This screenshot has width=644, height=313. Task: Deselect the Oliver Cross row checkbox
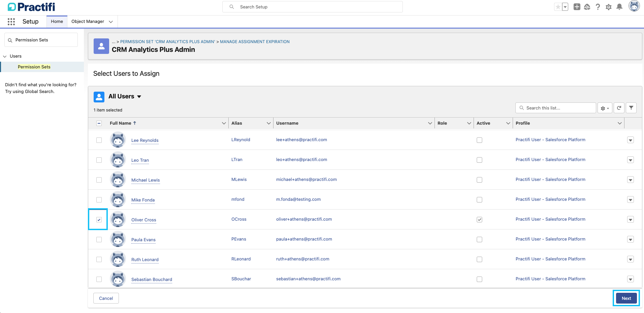point(99,220)
